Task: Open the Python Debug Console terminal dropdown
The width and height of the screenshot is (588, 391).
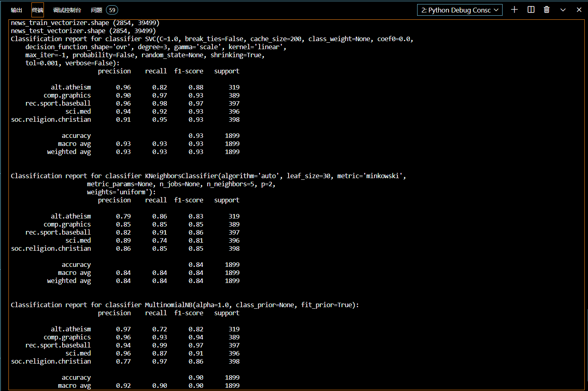Action: (460, 10)
